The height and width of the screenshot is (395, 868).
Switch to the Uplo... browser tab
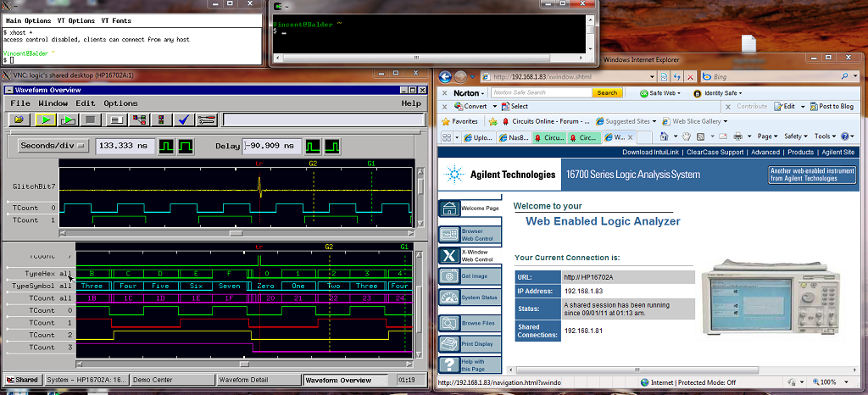pyautogui.click(x=480, y=137)
